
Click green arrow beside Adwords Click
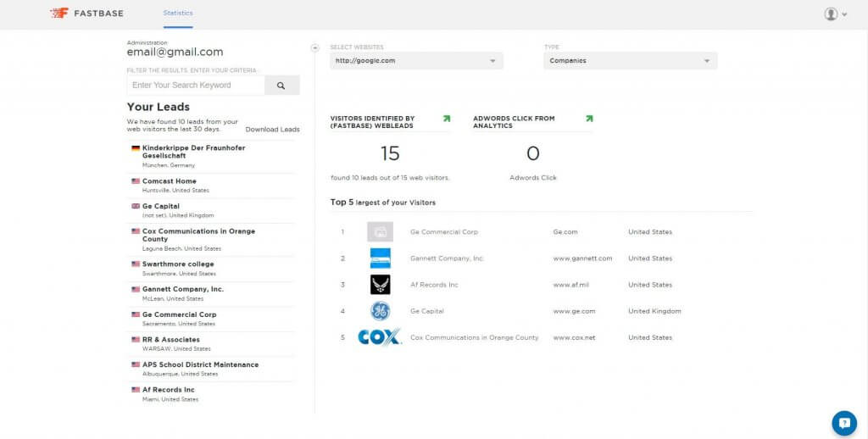tap(589, 119)
